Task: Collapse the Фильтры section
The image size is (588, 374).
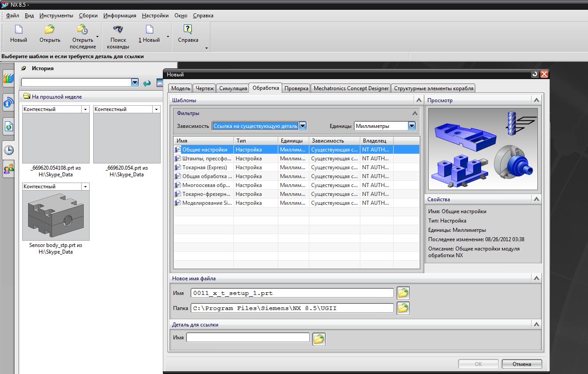Action: pyautogui.click(x=415, y=113)
